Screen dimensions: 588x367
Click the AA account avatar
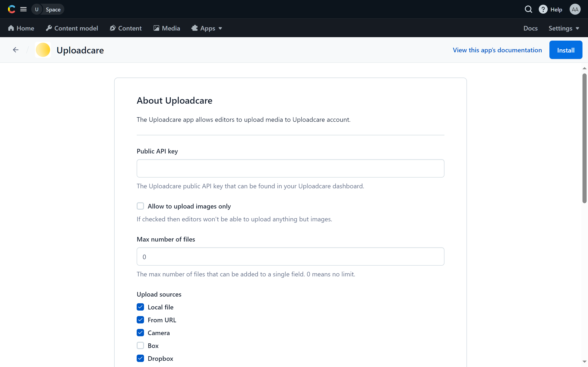click(575, 9)
